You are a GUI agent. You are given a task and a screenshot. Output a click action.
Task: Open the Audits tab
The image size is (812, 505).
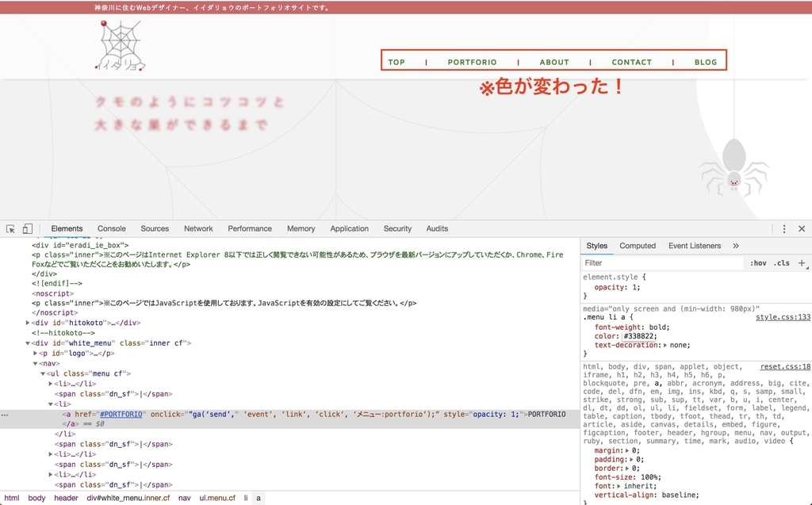coord(437,228)
